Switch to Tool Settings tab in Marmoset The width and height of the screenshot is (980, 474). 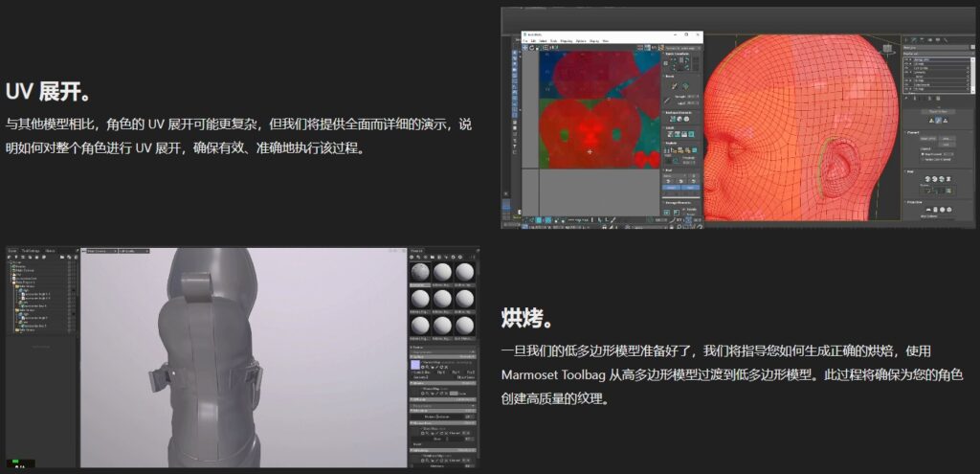click(x=31, y=251)
